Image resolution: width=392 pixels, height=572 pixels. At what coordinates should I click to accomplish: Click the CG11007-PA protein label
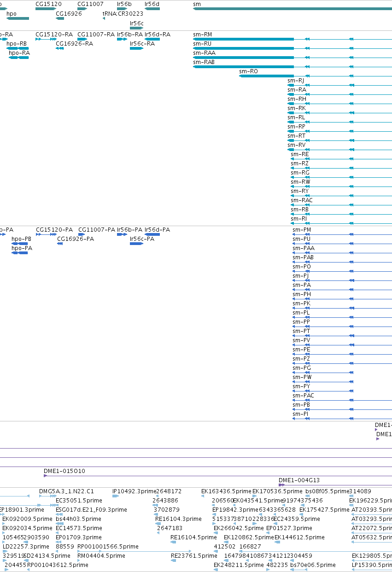tap(97, 230)
